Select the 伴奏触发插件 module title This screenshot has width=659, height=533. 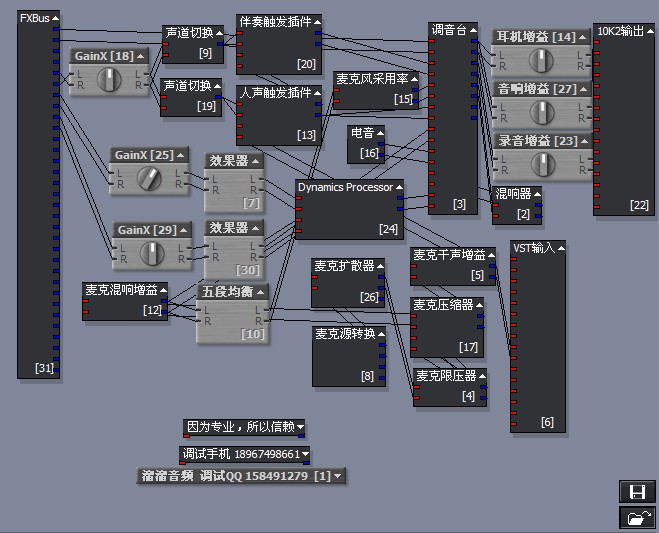(273, 21)
